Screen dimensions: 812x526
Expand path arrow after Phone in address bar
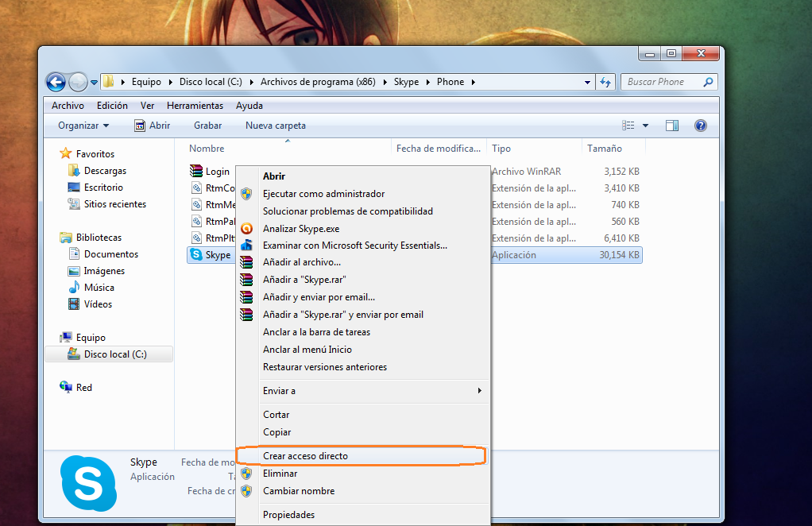click(473, 82)
